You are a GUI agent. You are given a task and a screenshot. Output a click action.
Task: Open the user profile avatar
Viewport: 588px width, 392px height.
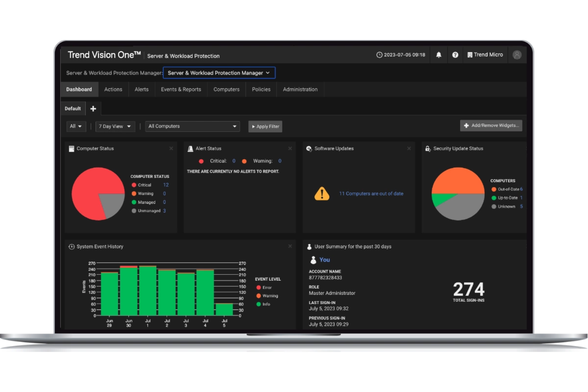517,55
